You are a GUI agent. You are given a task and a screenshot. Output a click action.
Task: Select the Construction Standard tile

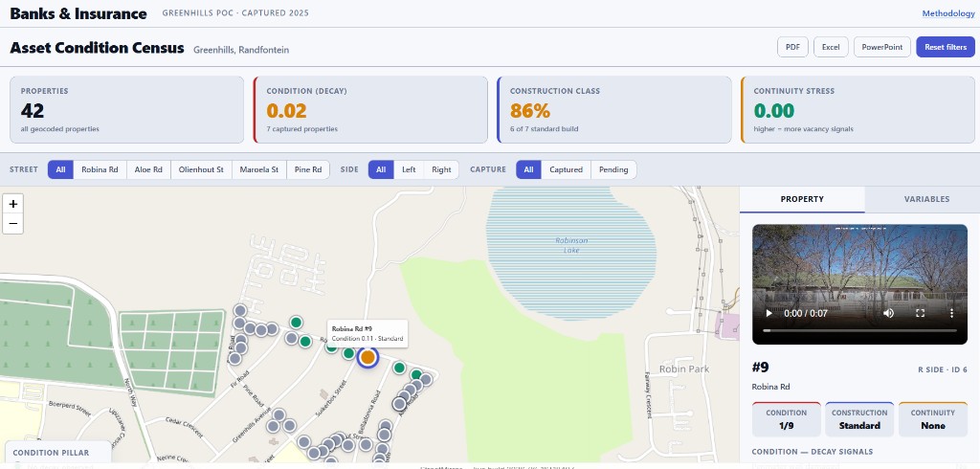[x=860, y=419]
